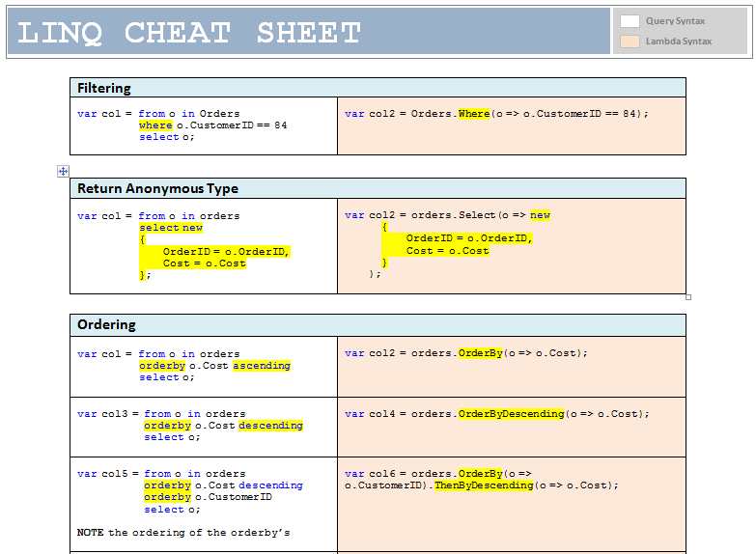Click the table move handle icon

pyautogui.click(x=64, y=171)
